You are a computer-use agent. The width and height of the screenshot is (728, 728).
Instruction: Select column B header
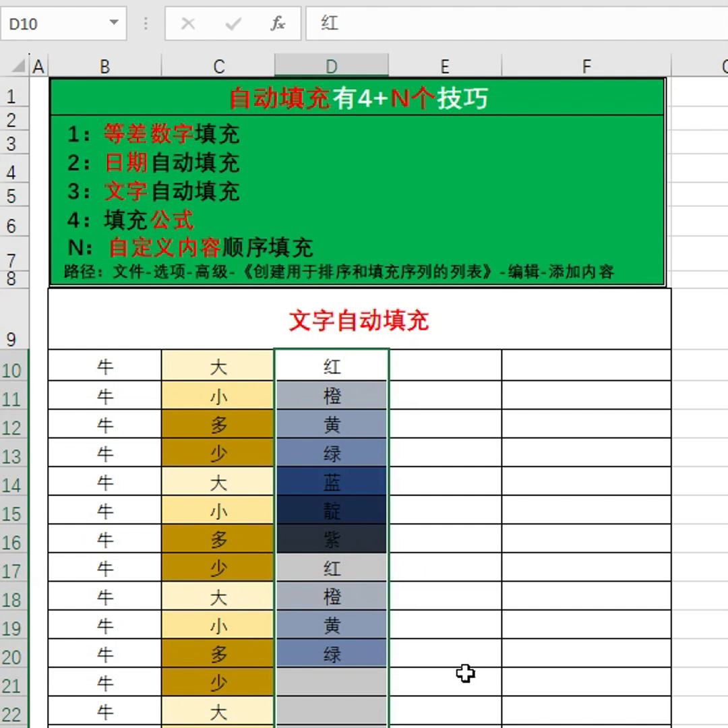(x=105, y=66)
